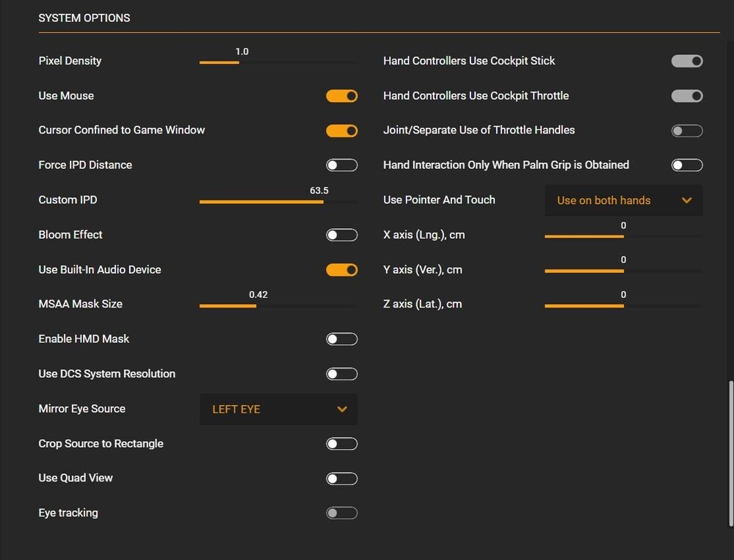Toggle Hand Controllers Use Cockpit Stick
Viewport: 734px width, 560px height.
687,61
